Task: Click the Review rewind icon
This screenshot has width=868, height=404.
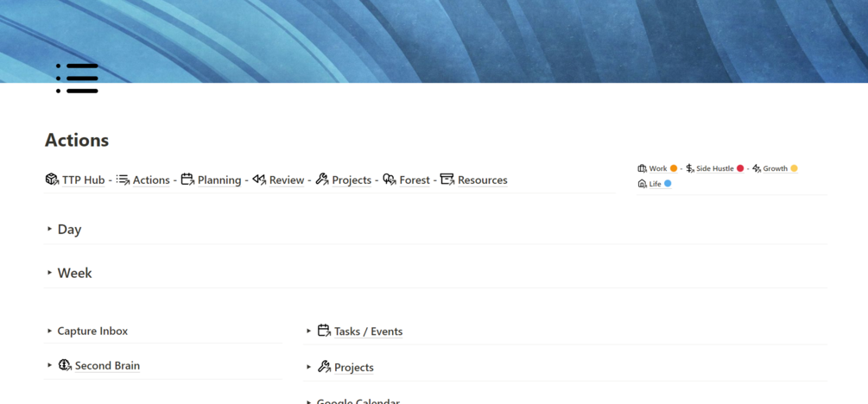Action: coord(259,179)
